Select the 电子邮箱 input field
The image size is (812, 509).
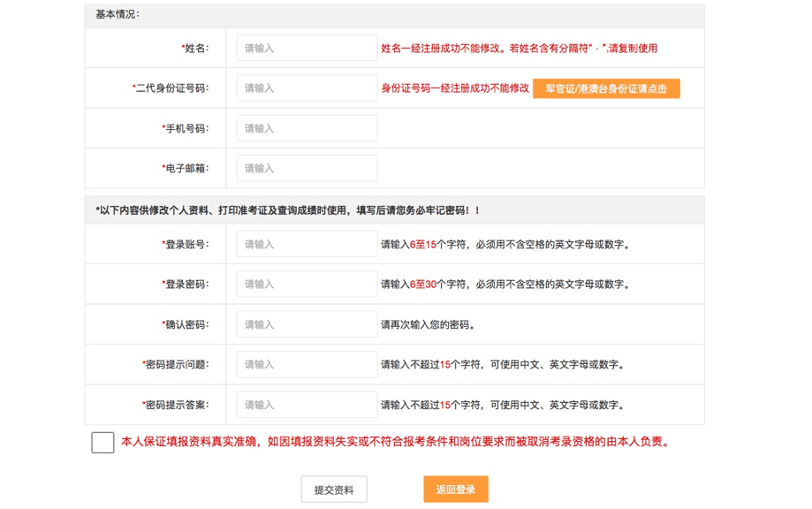[307, 169]
